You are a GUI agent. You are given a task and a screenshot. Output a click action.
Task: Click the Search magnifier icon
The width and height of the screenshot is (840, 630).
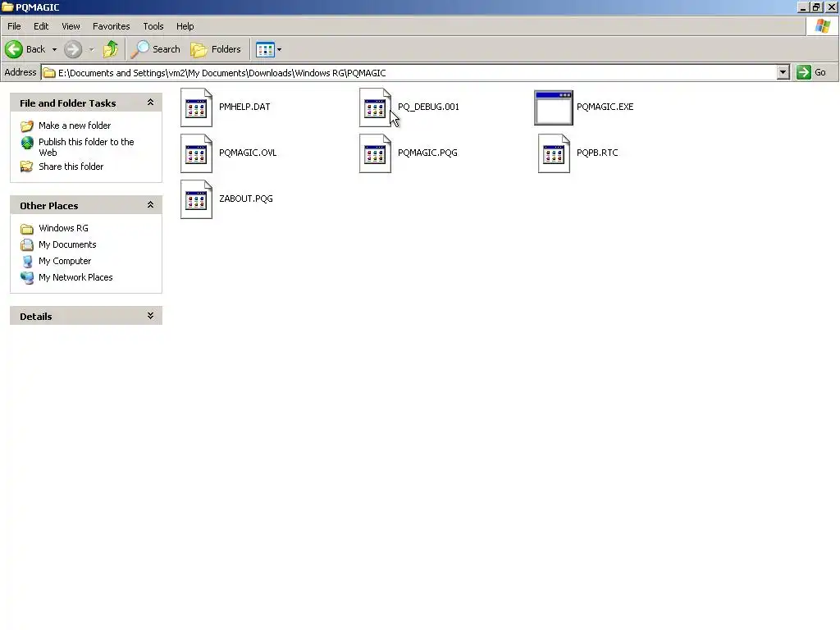point(140,49)
